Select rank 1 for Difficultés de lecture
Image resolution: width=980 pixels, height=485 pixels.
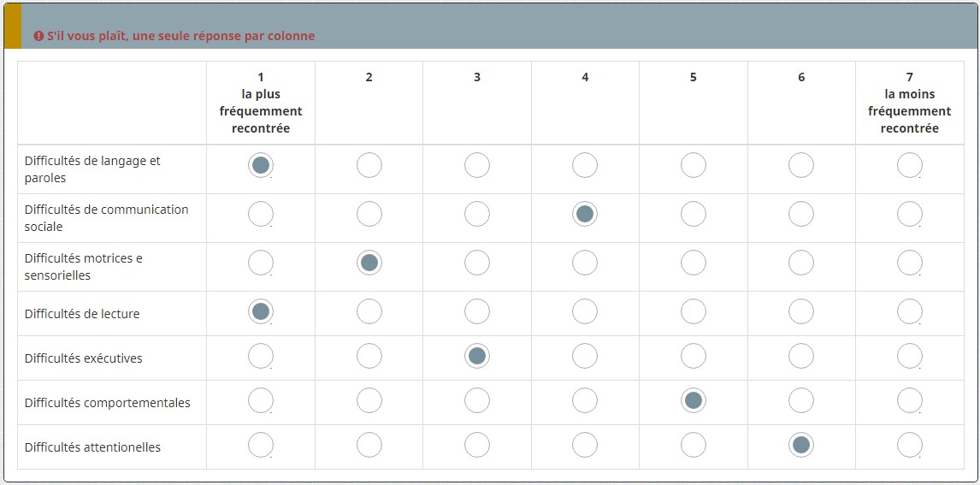261,311
